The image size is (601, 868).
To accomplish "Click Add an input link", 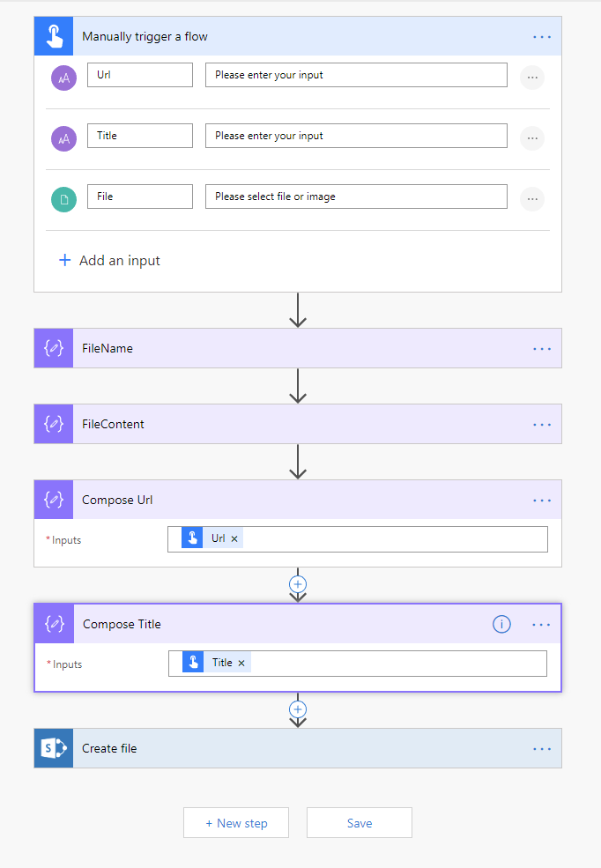I will tap(109, 261).
